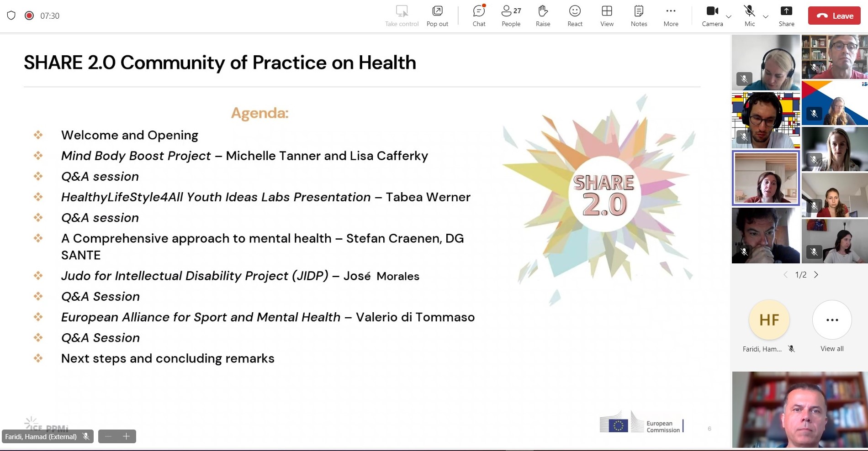Click 'HealthyLifeStyle4All Youth Ideas Labs' agenda line
Image resolution: width=868 pixels, height=451 pixels.
[266, 197]
